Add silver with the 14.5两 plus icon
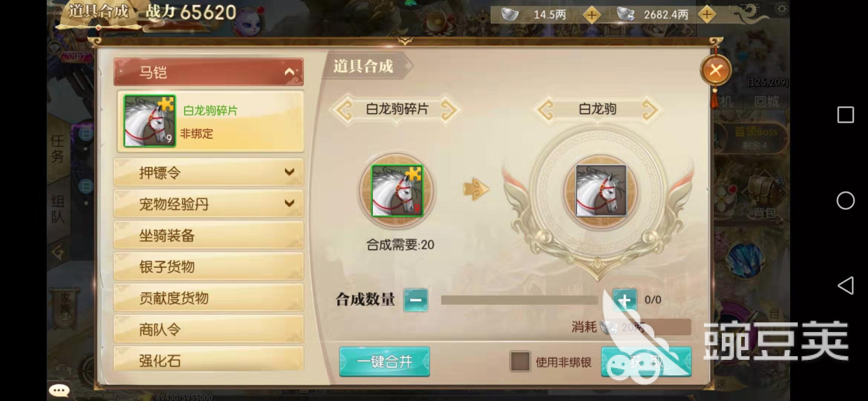Screen dimensions: 868x401 click(592, 15)
